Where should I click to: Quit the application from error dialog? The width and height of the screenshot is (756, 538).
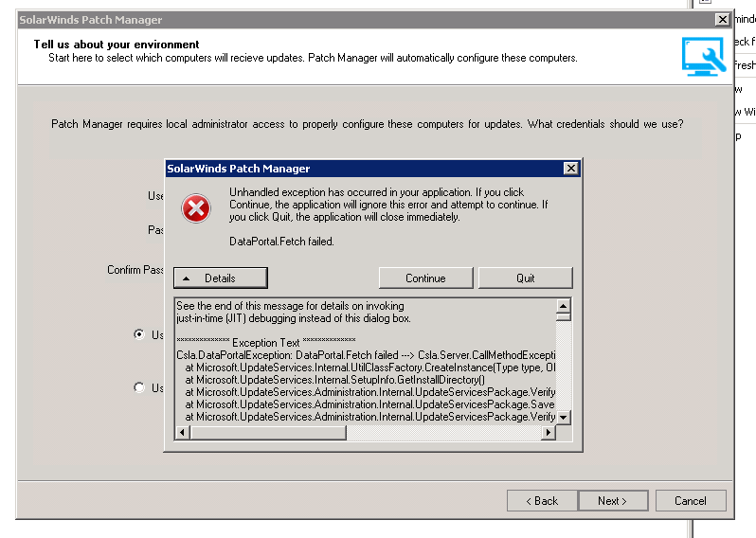coord(526,278)
